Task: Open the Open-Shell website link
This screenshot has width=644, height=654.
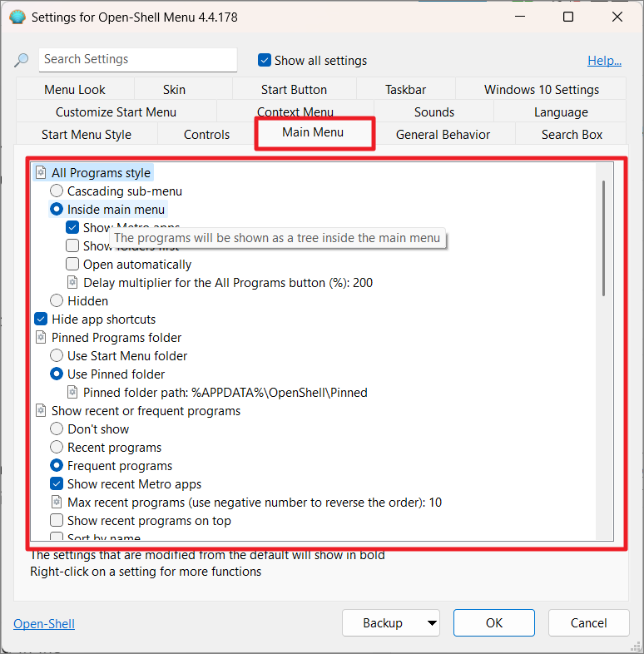Action: (44, 623)
